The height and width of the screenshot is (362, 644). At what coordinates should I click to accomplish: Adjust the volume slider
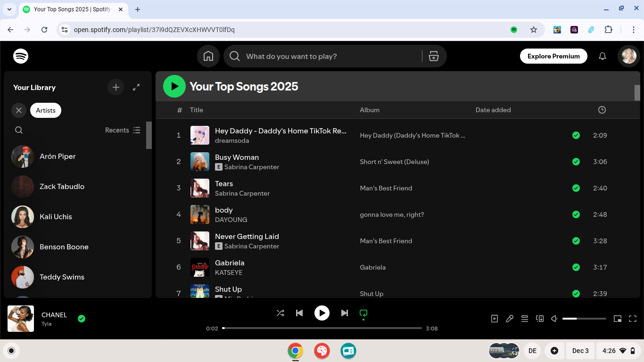click(x=584, y=319)
